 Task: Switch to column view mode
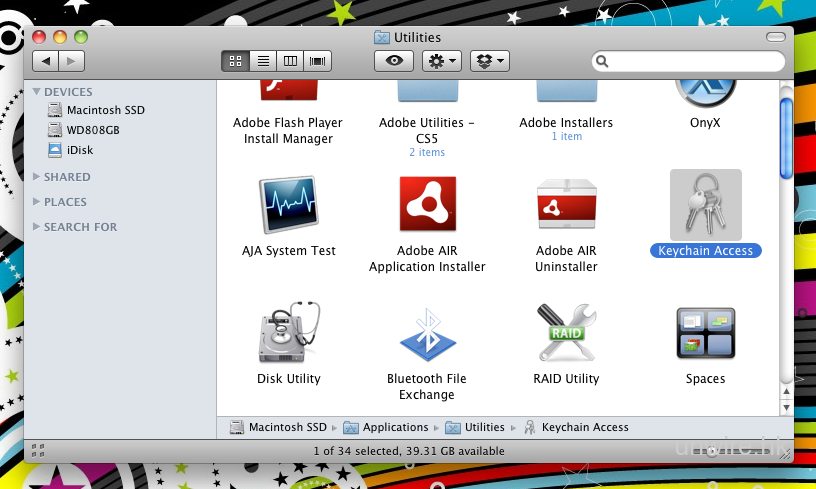(x=291, y=61)
